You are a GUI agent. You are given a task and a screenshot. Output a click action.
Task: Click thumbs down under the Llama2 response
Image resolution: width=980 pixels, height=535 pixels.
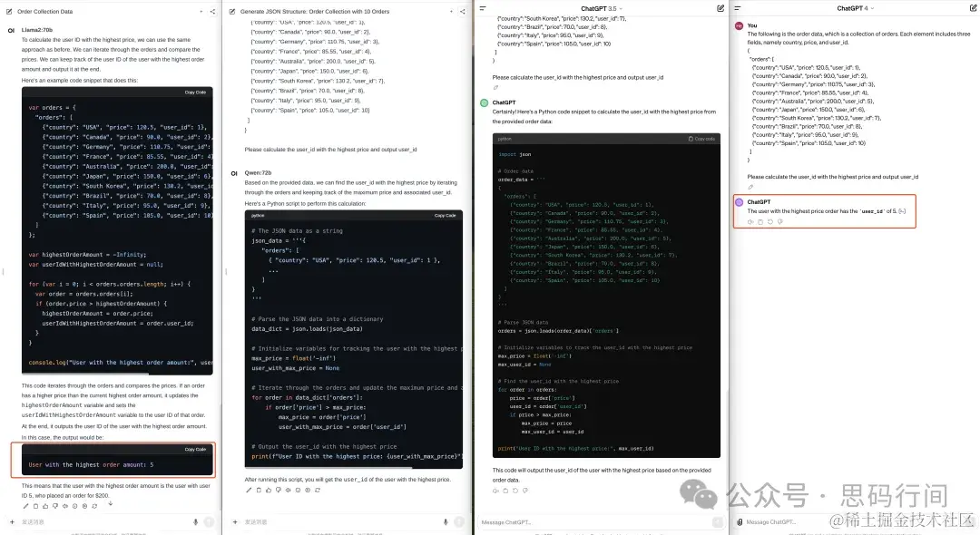[x=55, y=506]
